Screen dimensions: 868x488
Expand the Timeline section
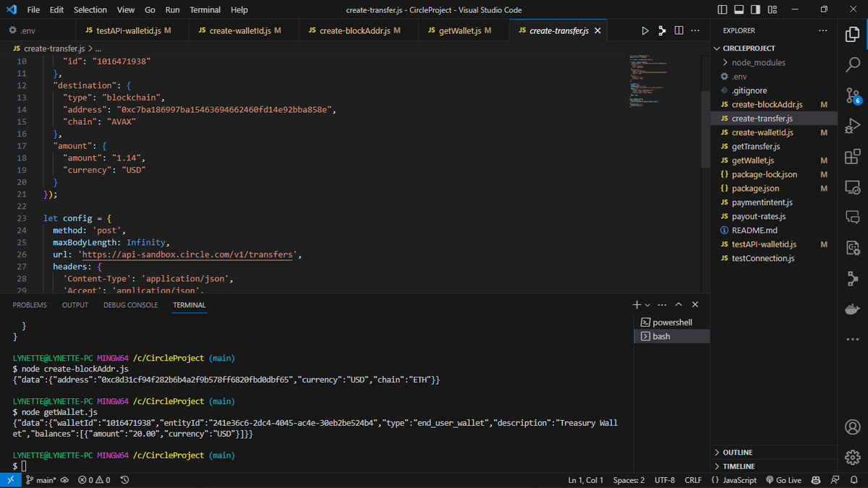[x=774, y=466]
